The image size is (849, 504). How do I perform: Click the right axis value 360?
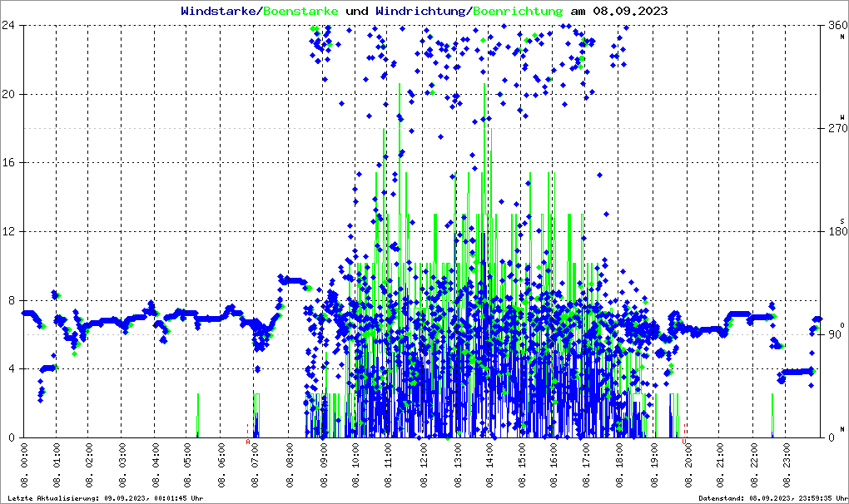(x=837, y=25)
